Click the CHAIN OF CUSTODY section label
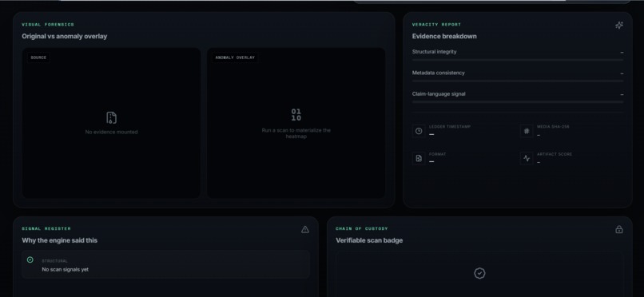Image resolution: width=644 pixels, height=297 pixels. coord(362,228)
